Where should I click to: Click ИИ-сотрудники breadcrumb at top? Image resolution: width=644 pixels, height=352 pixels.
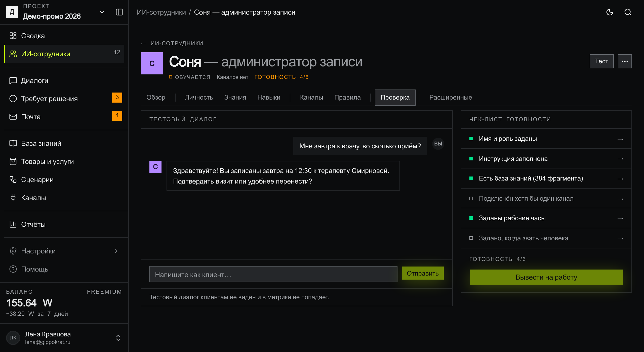click(161, 12)
